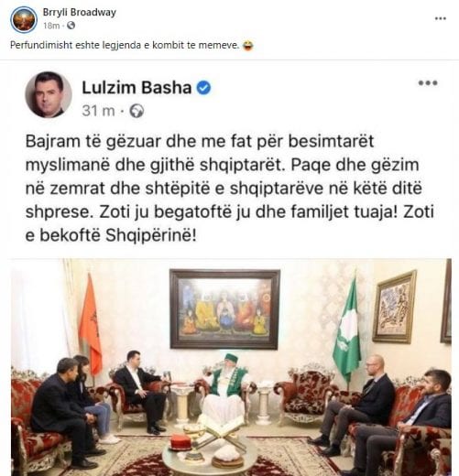The height and width of the screenshot is (476, 459).
Task: Click the orange flag in the photo
Action: (x=90, y=323)
